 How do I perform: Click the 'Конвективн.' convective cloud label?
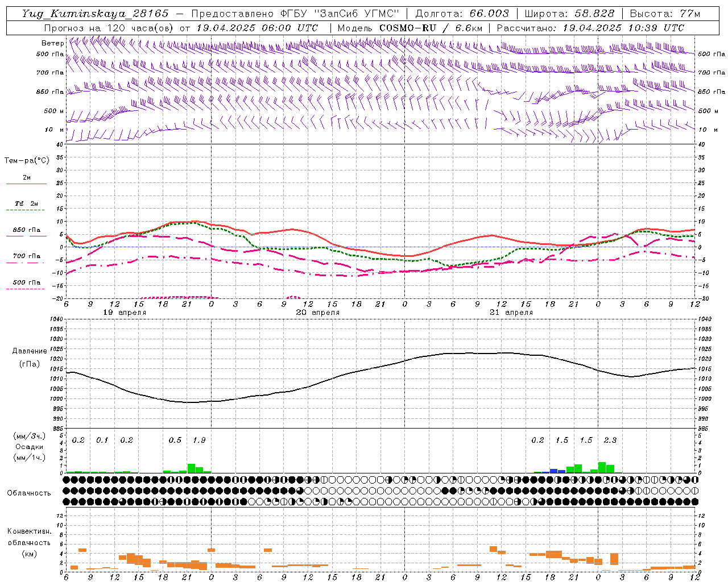pyautogui.click(x=29, y=531)
